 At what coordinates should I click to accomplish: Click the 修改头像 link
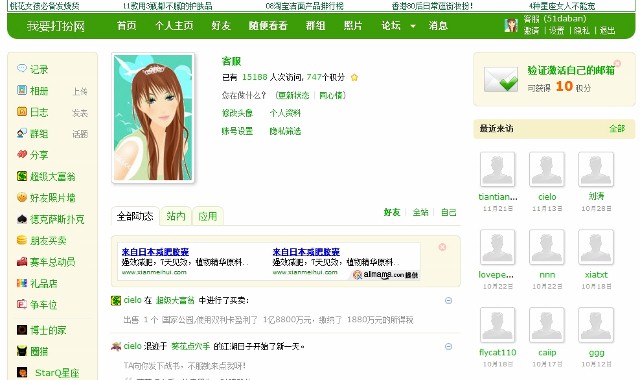[x=237, y=113]
